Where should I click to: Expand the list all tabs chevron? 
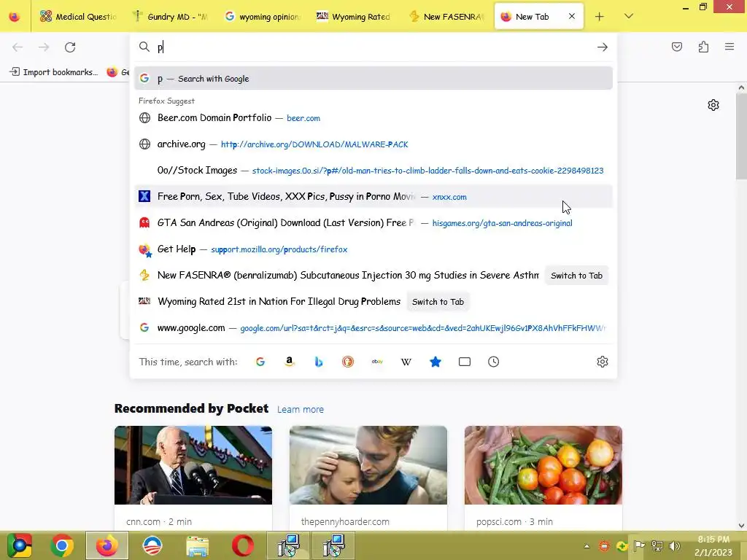point(629,16)
